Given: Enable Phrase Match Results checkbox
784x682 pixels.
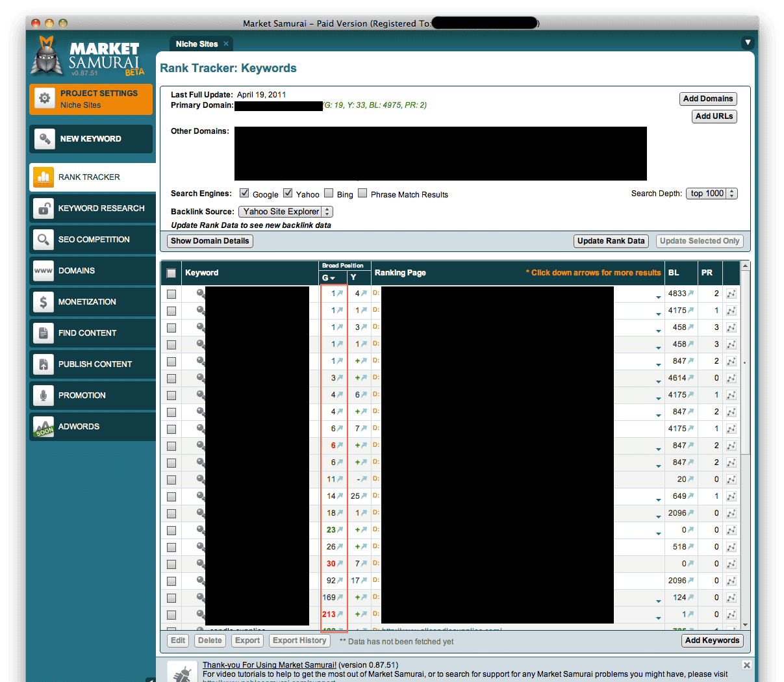Looking at the screenshot, I should tap(362, 193).
